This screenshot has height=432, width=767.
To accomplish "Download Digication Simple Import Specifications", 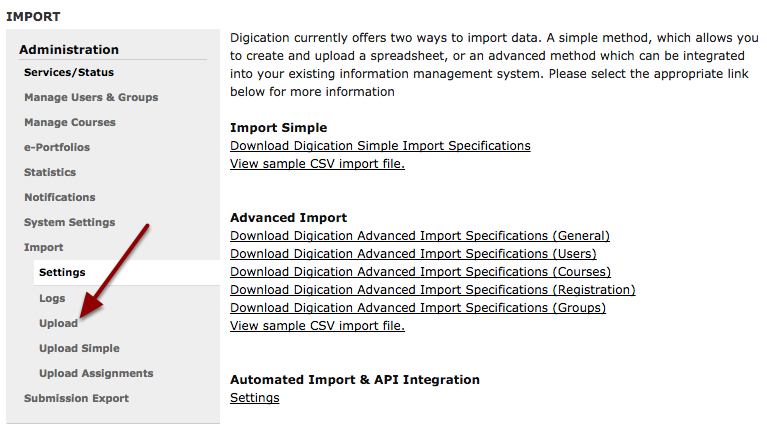I will pos(380,146).
